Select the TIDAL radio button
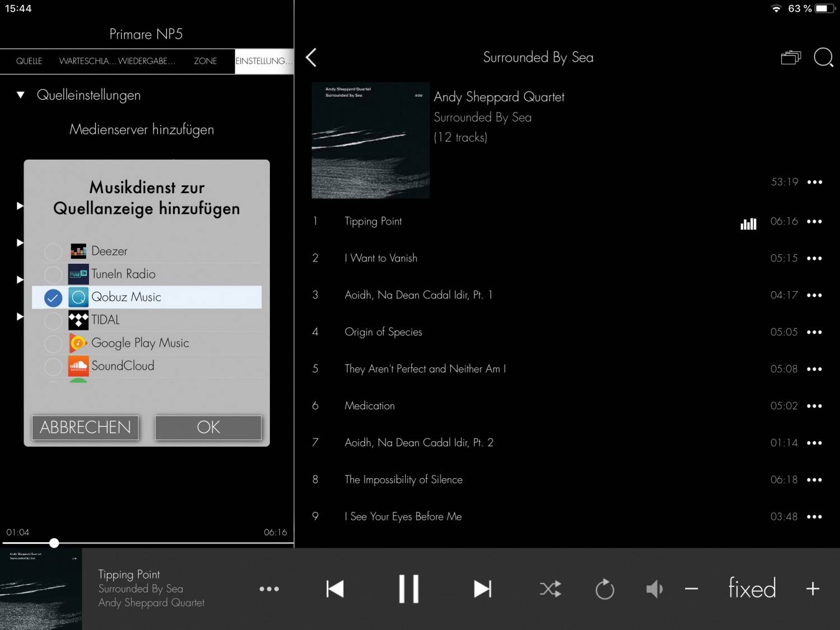 pyautogui.click(x=53, y=320)
